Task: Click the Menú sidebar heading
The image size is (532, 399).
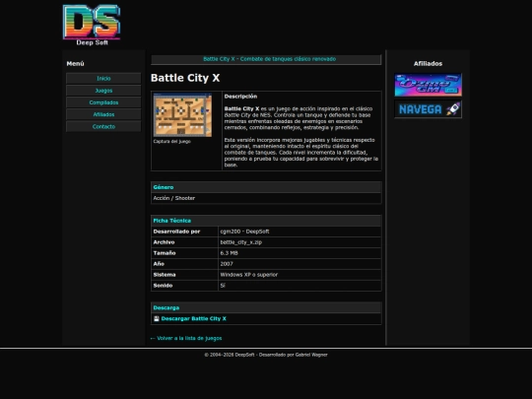Action: pos(75,64)
